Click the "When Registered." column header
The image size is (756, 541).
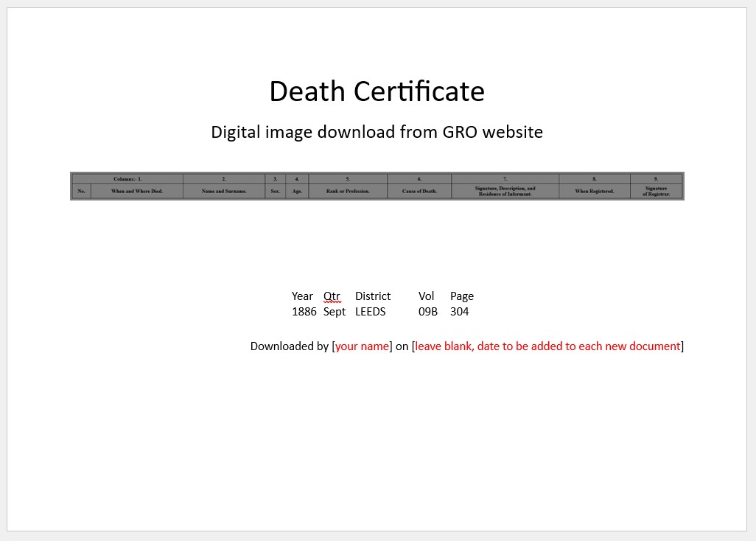pos(594,192)
